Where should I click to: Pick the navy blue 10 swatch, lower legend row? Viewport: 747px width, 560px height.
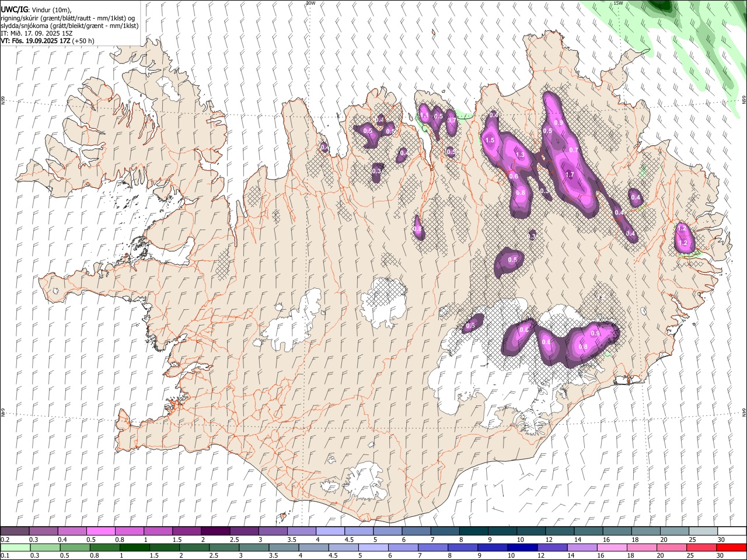coord(522,547)
